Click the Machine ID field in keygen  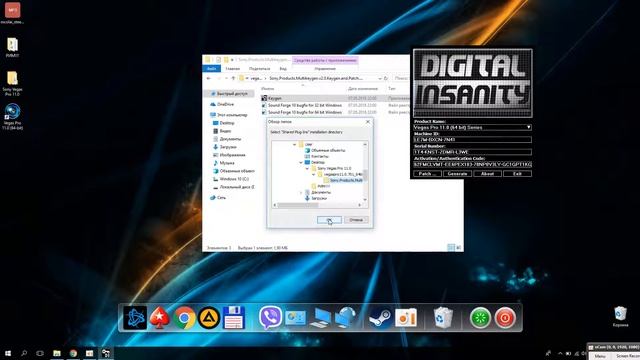point(472,140)
